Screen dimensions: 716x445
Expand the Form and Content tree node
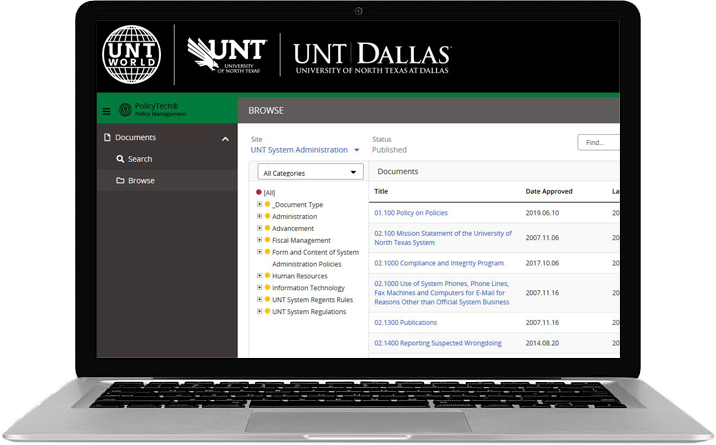click(259, 251)
